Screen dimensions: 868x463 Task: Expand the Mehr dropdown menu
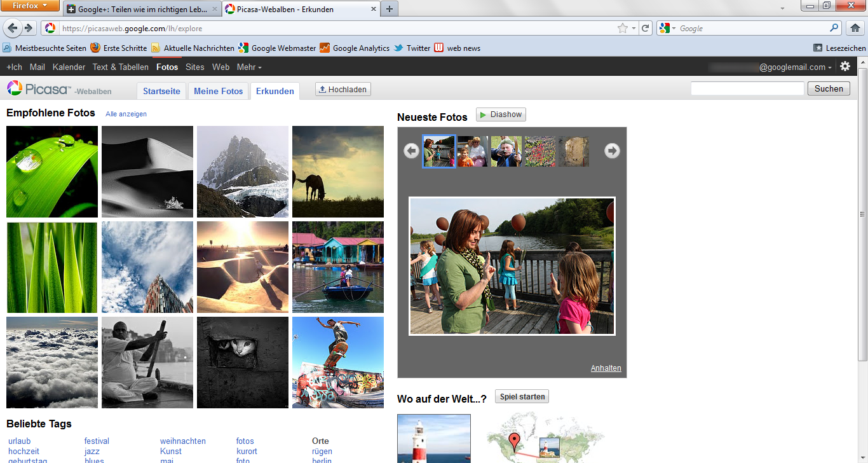click(x=248, y=67)
